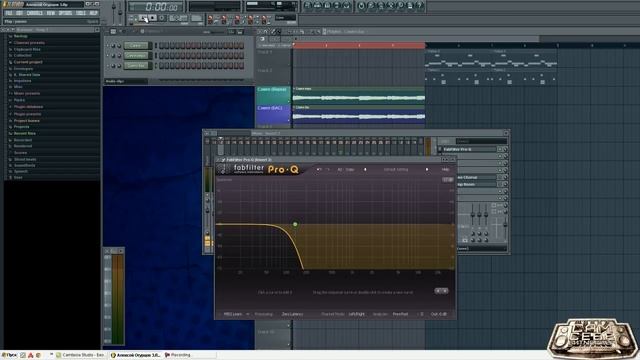Expand the Backup folder in browser
The height and width of the screenshot is (360, 640).
click(x=20, y=36)
